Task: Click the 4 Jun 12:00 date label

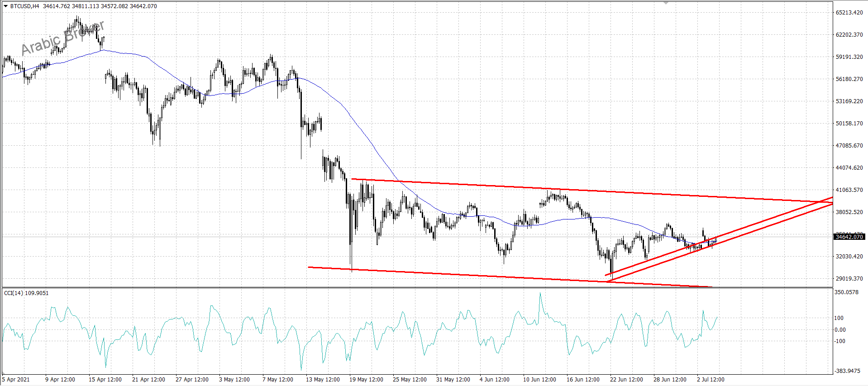Action: (495, 380)
